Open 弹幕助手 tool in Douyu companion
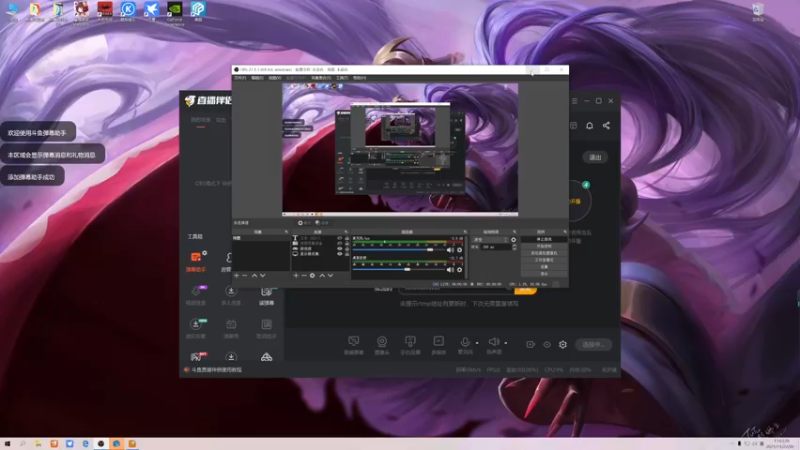The image size is (800, 450). tap(196, 262)
